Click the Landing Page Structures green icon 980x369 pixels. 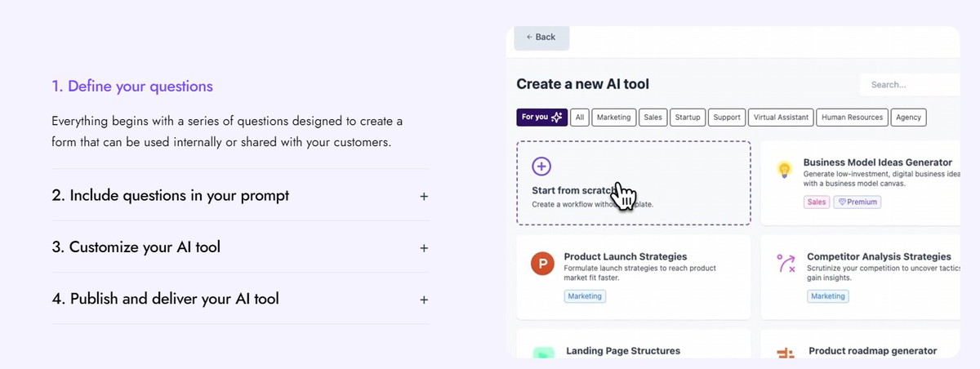click(x=541, y=354)
